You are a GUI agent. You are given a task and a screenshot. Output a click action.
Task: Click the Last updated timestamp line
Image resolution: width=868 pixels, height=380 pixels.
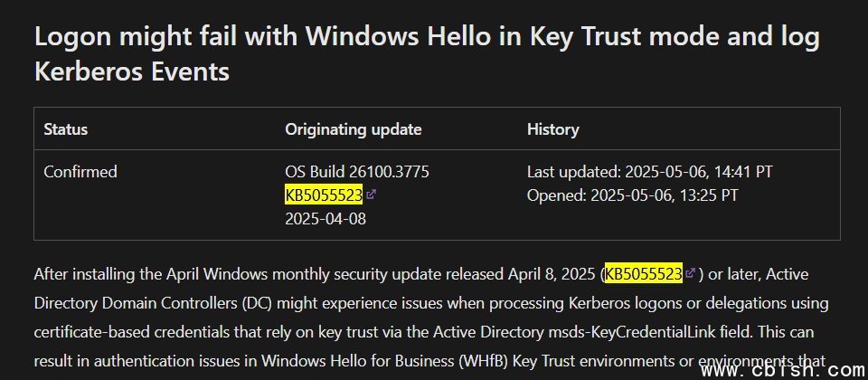coord(649,172)
